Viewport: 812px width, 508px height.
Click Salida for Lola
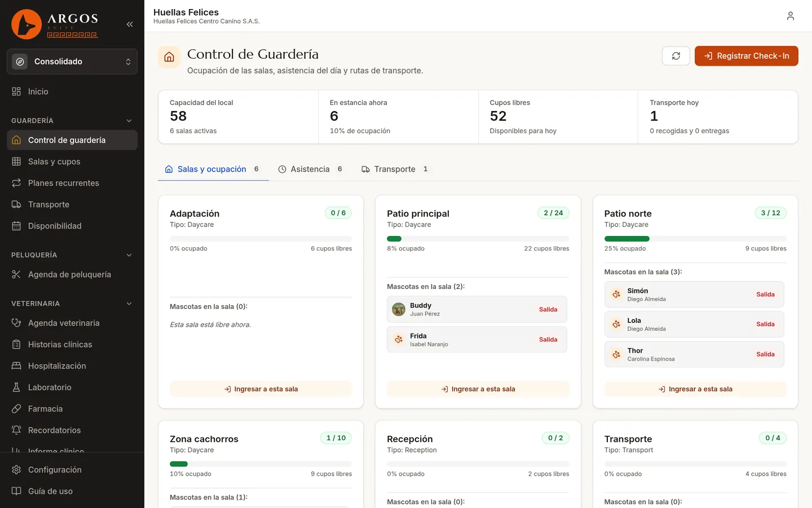coord(765,324)
